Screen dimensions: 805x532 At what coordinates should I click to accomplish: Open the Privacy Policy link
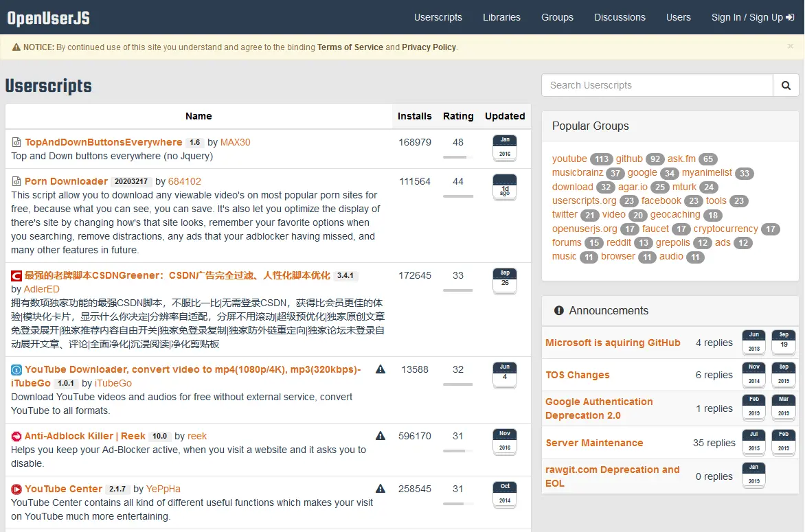pyautogui.click(x=429, y=47)
